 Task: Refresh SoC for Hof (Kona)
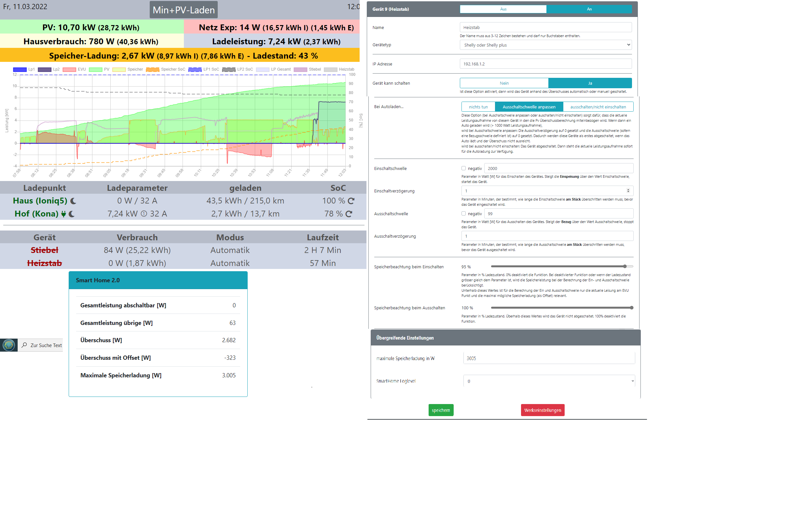[349, 214]
